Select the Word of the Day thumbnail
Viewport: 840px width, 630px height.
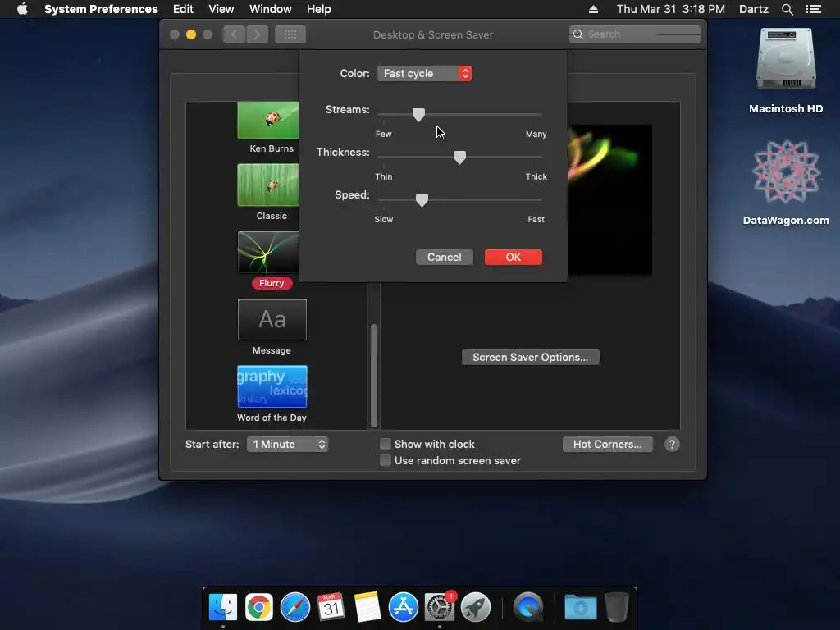click(272, 387)
